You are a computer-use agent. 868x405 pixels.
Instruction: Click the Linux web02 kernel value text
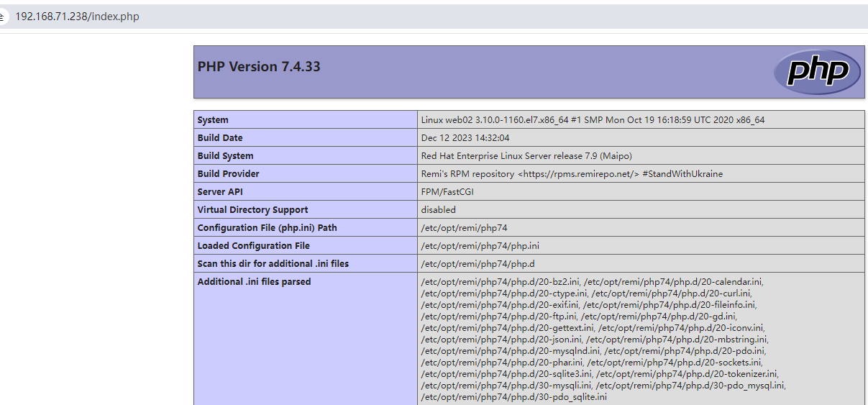pyautogui.click(x=593, y=120)
